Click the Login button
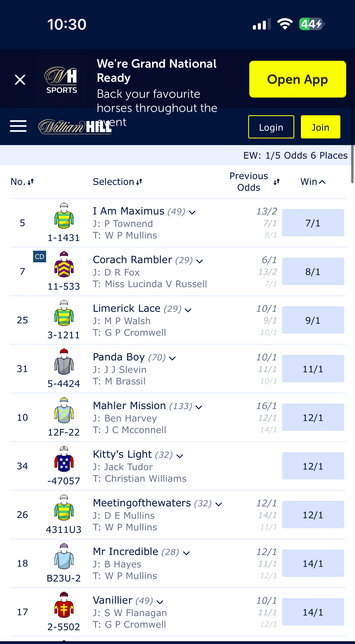The height and width of the screenshot is (644, 355). click(271, 127)
